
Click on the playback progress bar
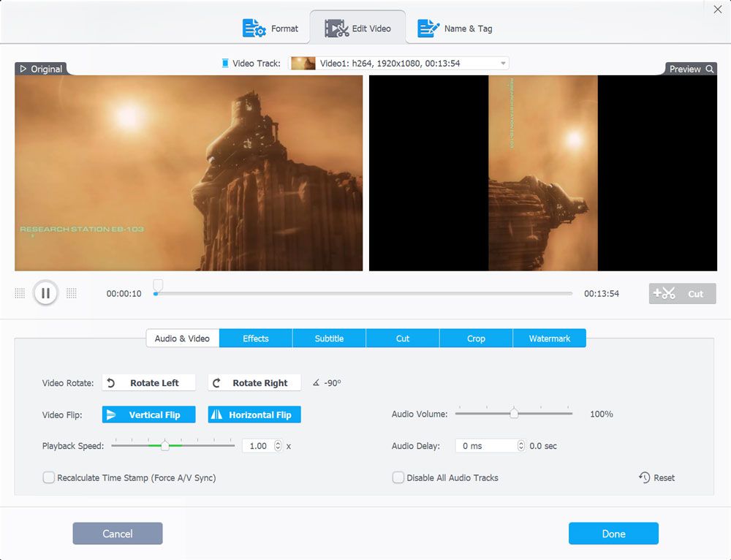[363, 294]
